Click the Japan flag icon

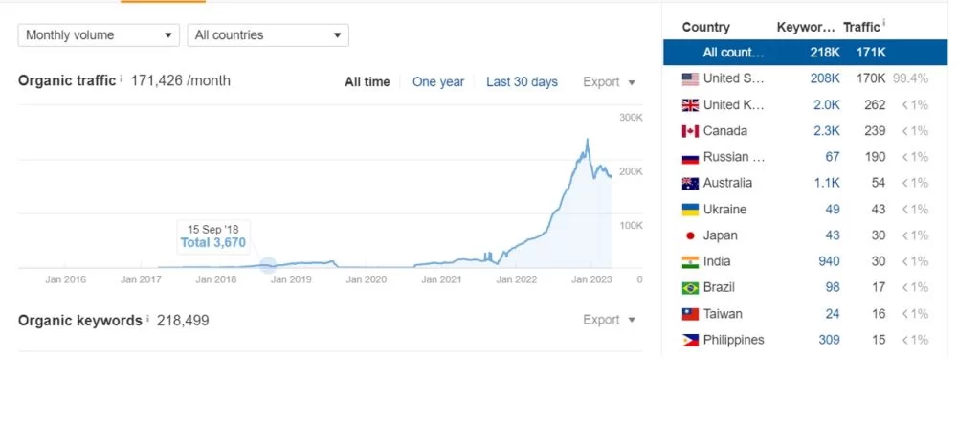click(x=690, y=235)
